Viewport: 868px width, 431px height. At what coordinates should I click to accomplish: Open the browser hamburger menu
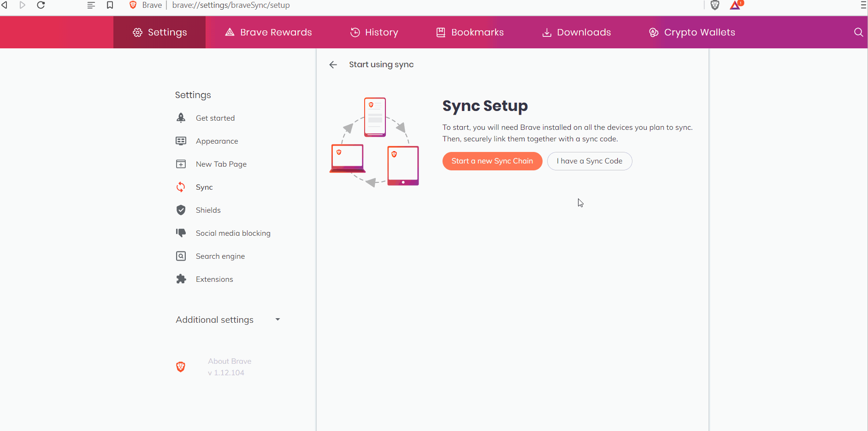(864, 5)
